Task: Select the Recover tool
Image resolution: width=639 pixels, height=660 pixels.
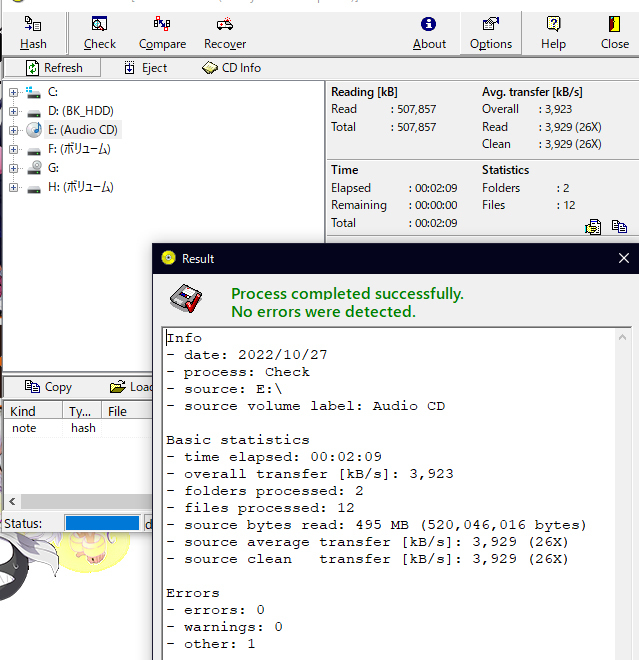Action: [225, 33]
